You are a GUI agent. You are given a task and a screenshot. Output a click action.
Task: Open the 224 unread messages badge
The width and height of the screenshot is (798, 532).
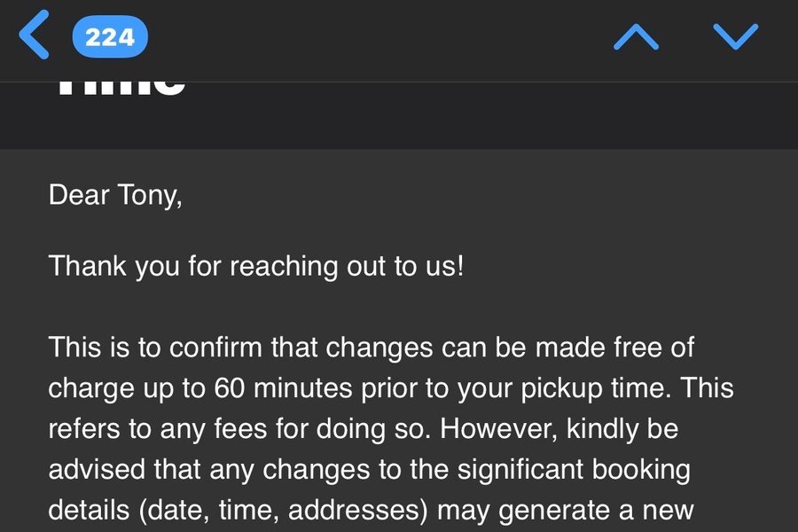click(x=111, y=36)
